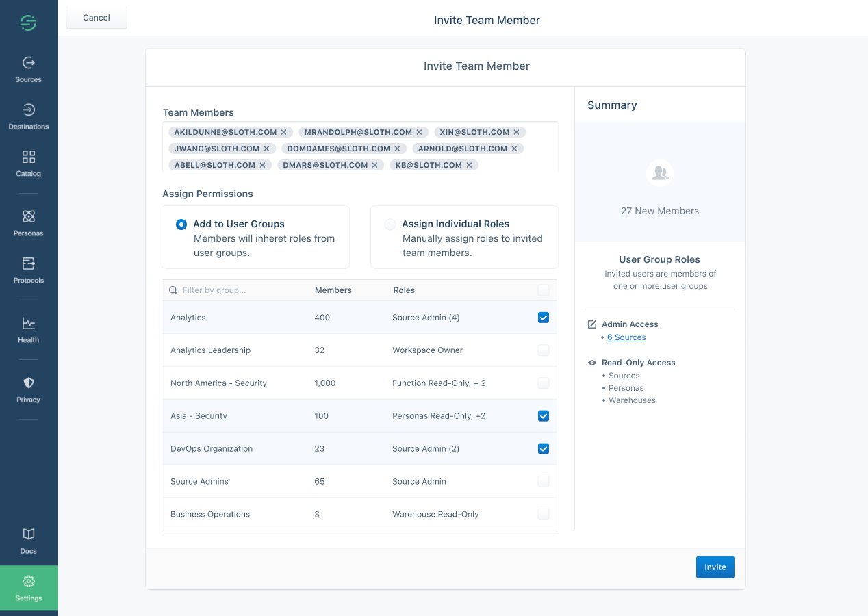Click Warehouses in Read-Only Access list
The width and height of the screenshot is (868, 616).
coord(632,400)
